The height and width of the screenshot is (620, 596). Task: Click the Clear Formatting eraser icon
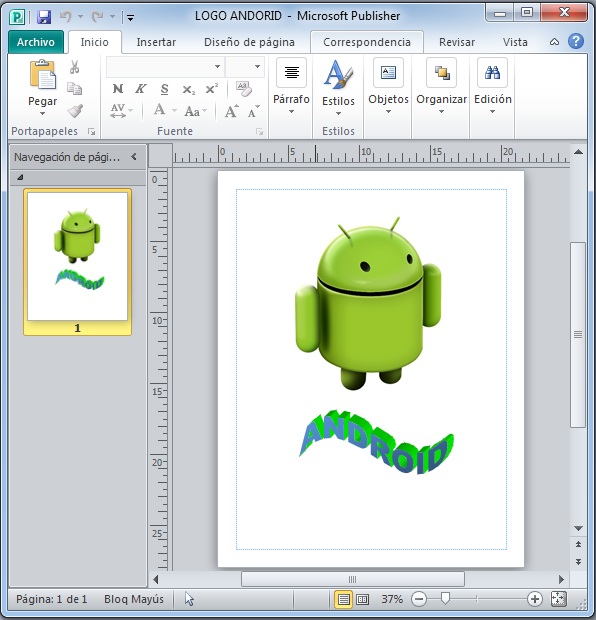point(244,89)
